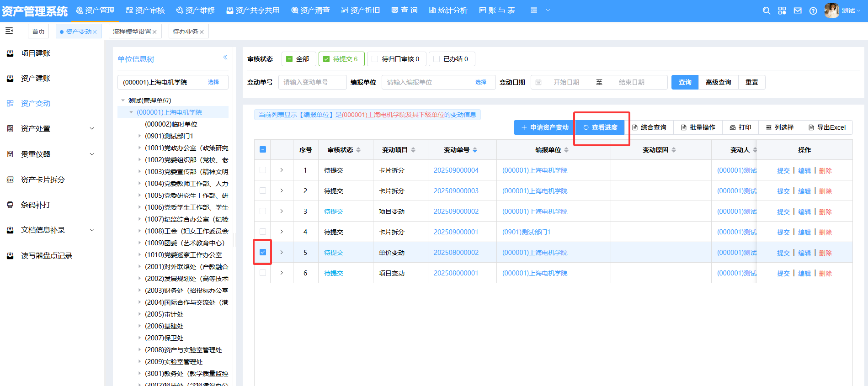This screenshot has width=868, height=386.
Task: Expand the (2005)审计处 tree node
Action: click(x=139, y=314)
